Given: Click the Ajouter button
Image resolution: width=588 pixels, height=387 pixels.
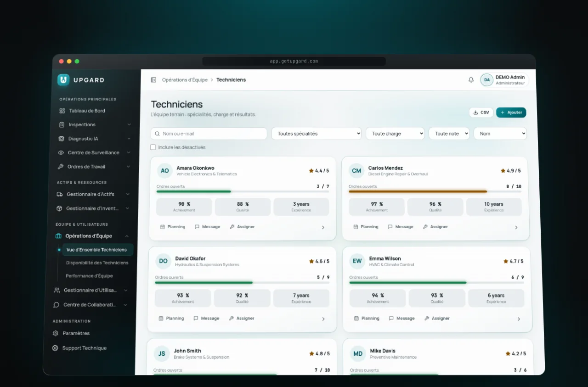Looking at the screenshot, I should tap(511, 112).
